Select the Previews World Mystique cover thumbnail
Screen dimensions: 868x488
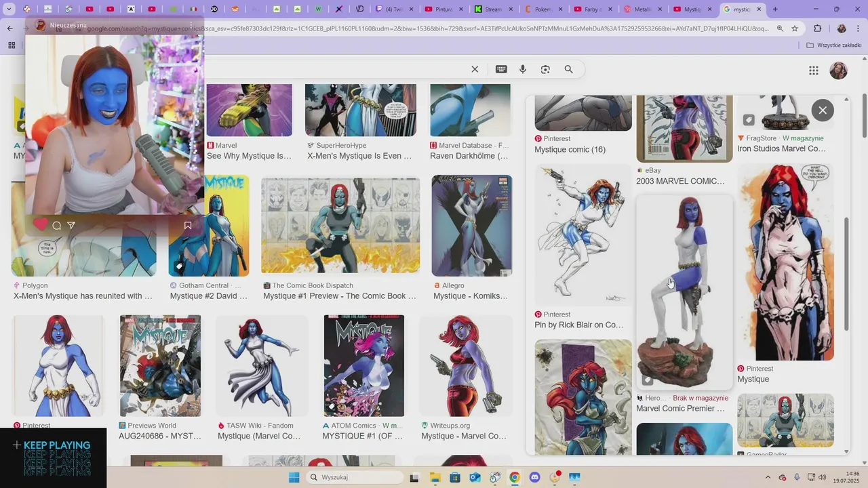(161, 366)
